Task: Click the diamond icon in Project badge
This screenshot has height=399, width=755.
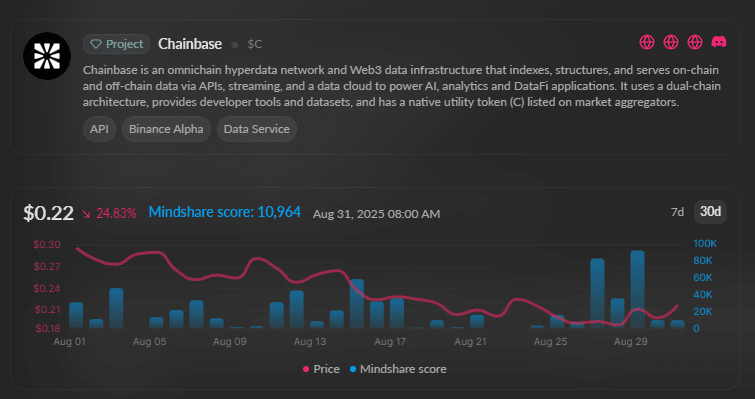Action: coord(96,44)
